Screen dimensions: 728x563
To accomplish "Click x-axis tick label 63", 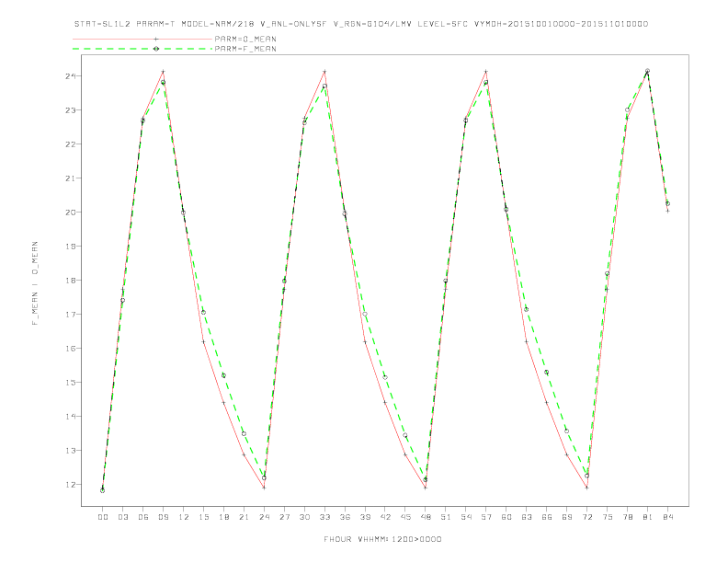I will 527,517.
